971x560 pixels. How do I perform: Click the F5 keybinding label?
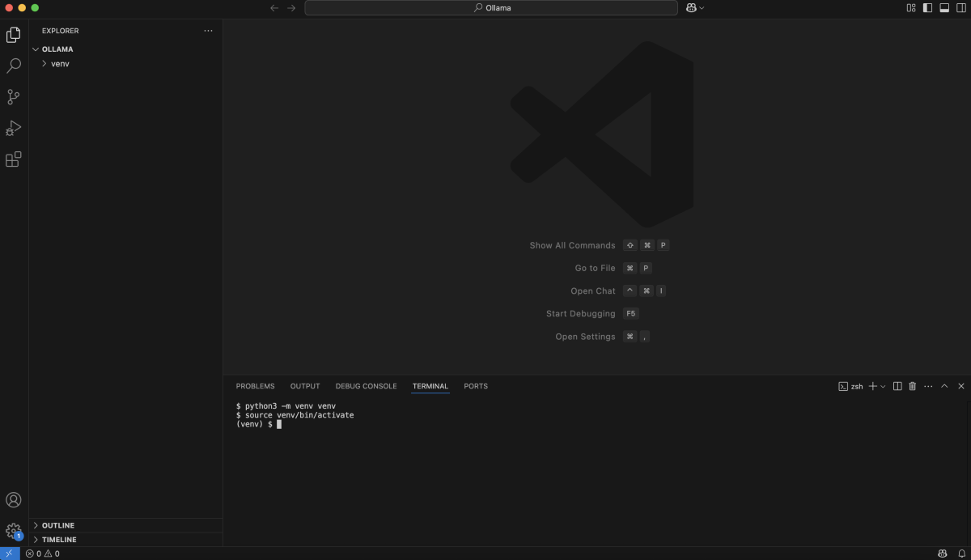point(631,313)
